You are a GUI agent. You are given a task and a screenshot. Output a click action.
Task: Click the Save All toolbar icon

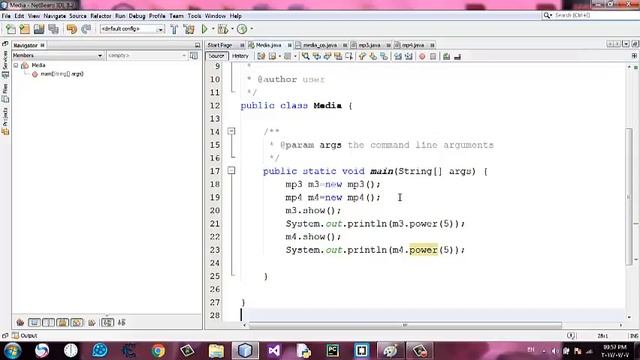coord(53,29)
